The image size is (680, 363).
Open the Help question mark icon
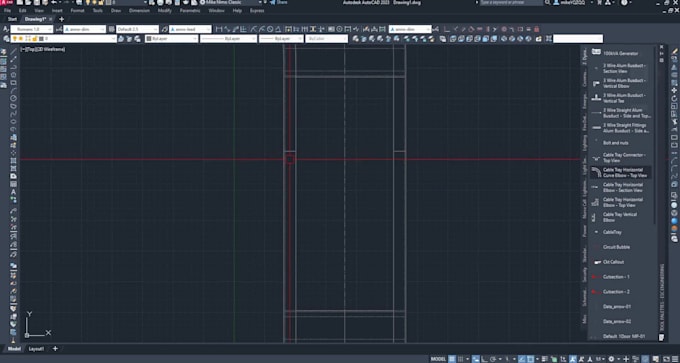[624, 3]
